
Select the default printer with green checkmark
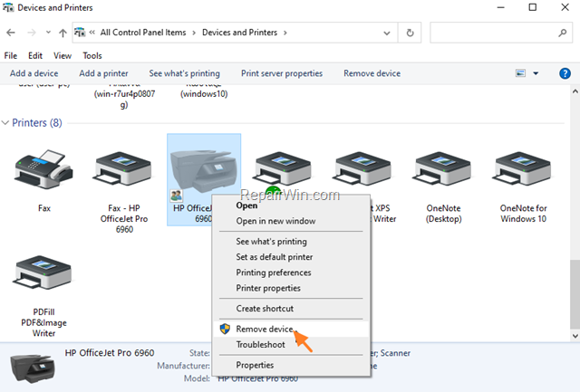click(284, 170)
